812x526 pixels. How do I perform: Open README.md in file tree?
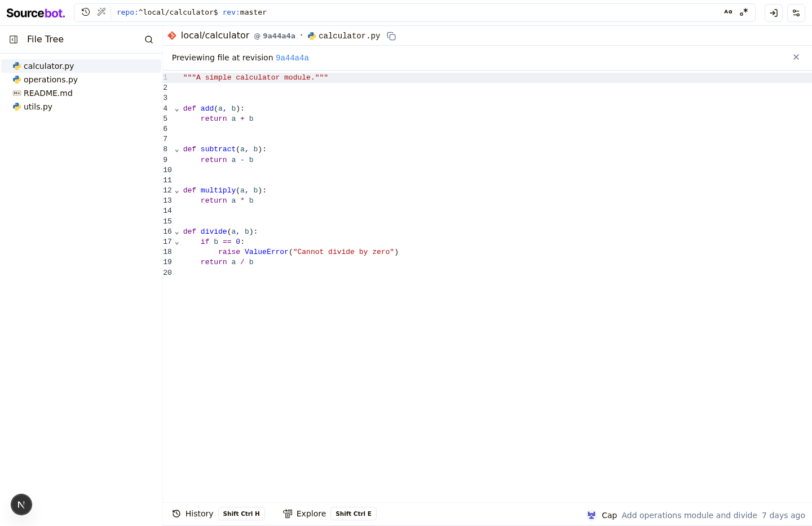[81, 93]
